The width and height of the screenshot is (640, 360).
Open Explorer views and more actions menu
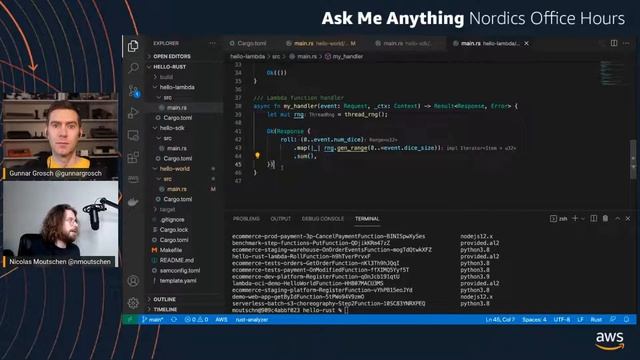click(212, 43)
